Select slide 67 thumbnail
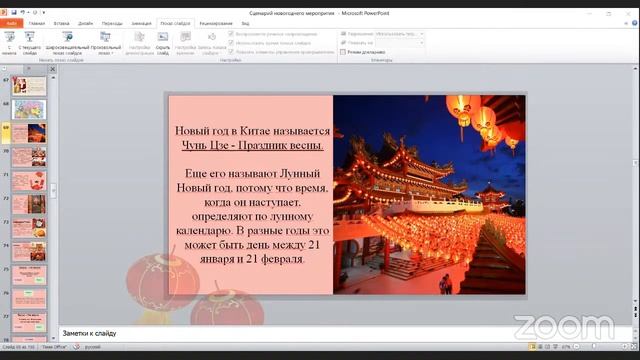This screenshot has height=360, width=640. [x=29, y=86]
